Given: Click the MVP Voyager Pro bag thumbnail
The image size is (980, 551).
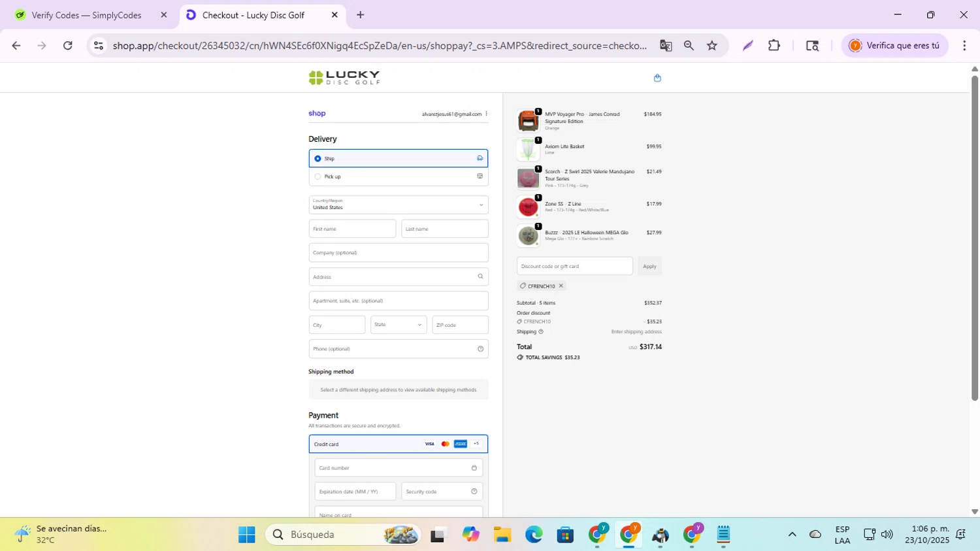Looking at the screenshot, I should [528, 121].
